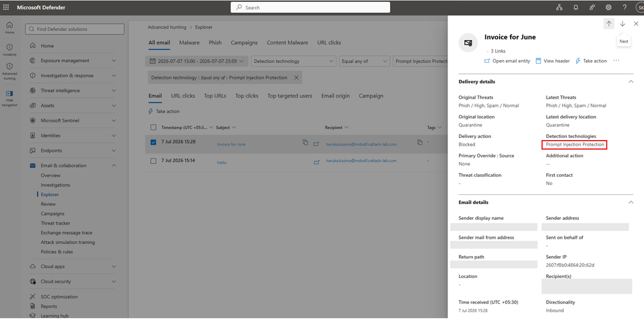
Task: Go to previous item with up arrow
Action: coord(609,24)
